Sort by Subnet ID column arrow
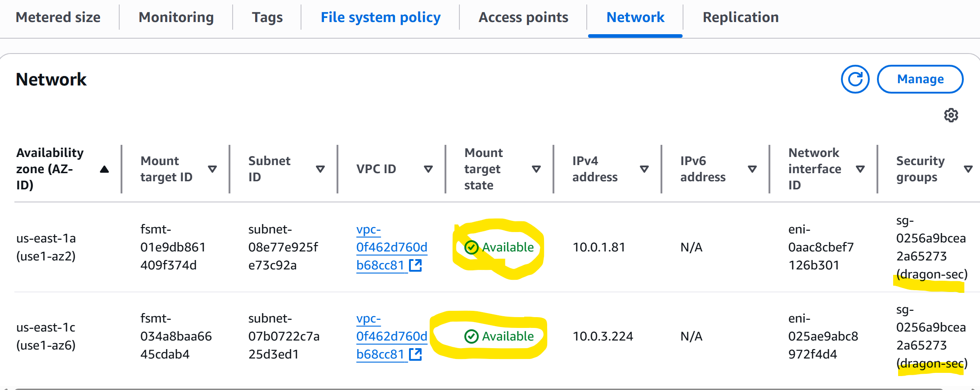 (x=320, y=169)
